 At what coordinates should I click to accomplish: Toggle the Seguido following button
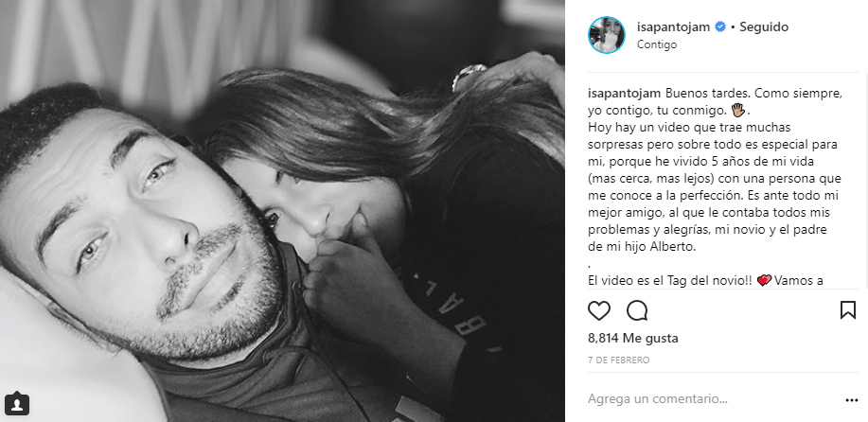[x=764, y=27]
